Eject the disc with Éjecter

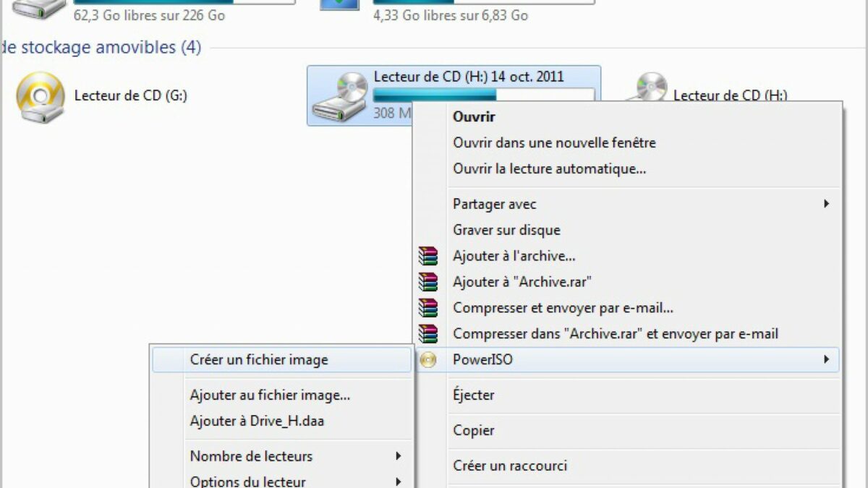(474, 395)
